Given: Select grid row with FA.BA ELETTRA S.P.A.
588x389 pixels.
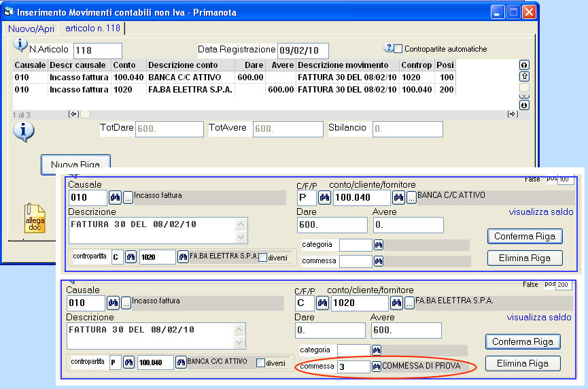Looking at the screenshot, I should click(234, 90).
